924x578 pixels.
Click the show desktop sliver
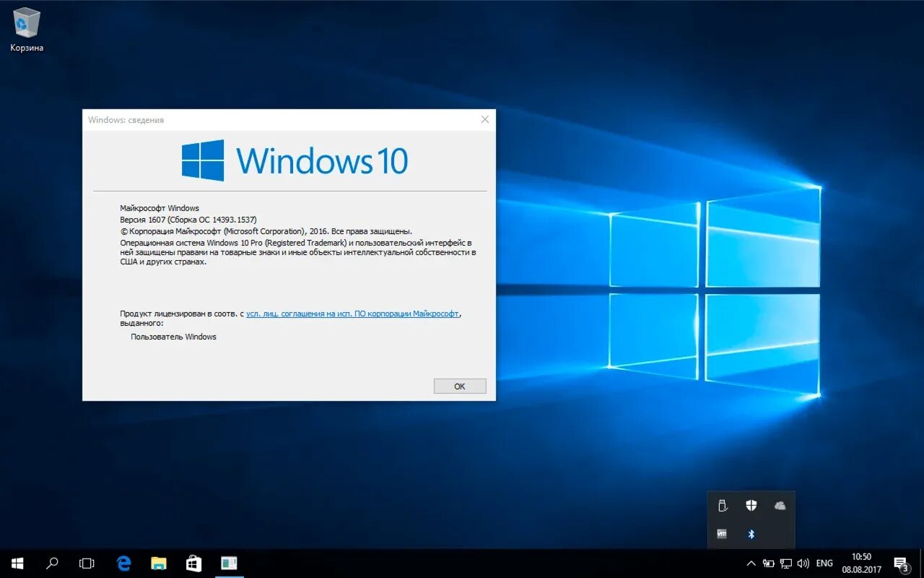[x=922, y=564]
